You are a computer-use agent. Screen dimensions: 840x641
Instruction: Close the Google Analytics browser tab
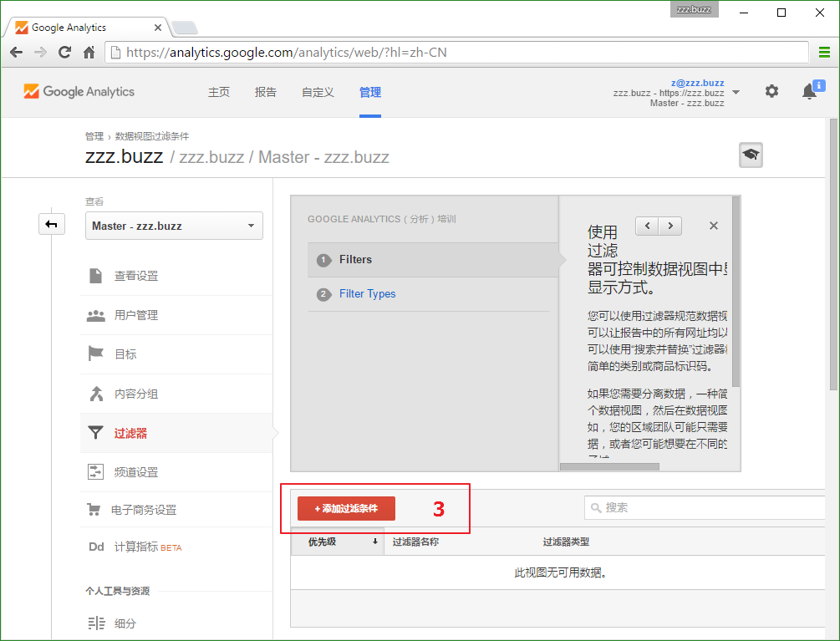point(157,28)
